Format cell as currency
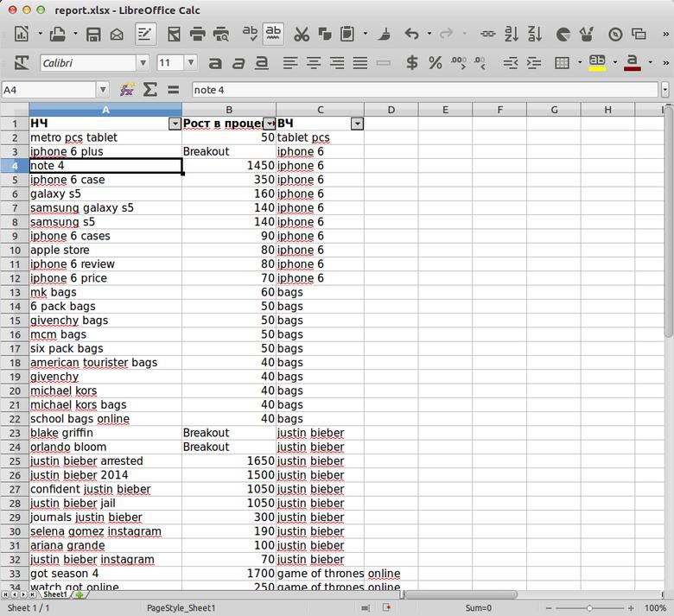Image resolution: width=674 pixels, height=616 pixels. point(412,63)
